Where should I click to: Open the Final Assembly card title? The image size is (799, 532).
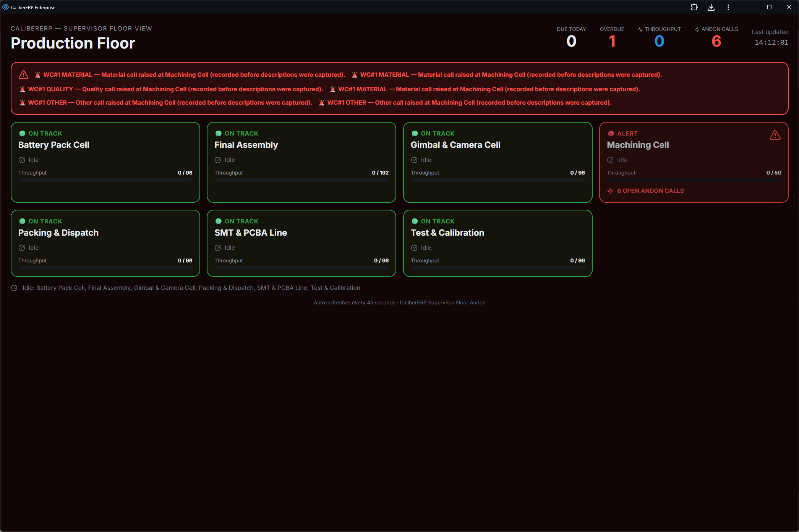point(246,145)
